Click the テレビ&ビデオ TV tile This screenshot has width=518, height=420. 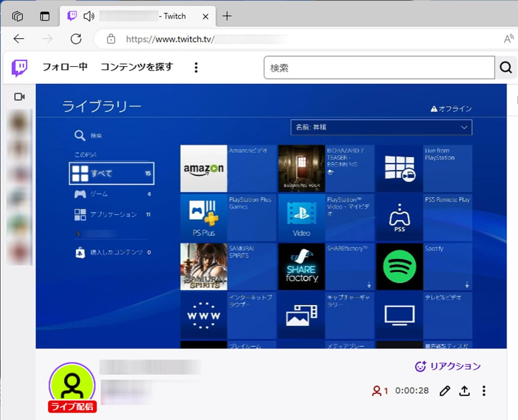click(x=424, y=315)
